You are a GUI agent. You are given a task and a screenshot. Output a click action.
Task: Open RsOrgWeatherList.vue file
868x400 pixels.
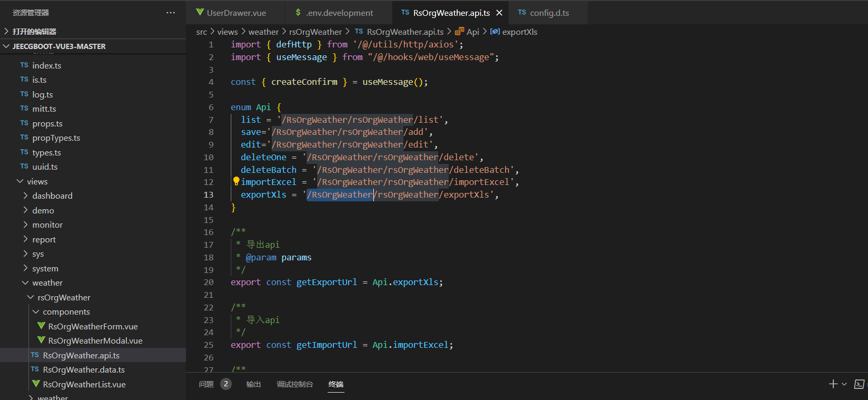93,384
